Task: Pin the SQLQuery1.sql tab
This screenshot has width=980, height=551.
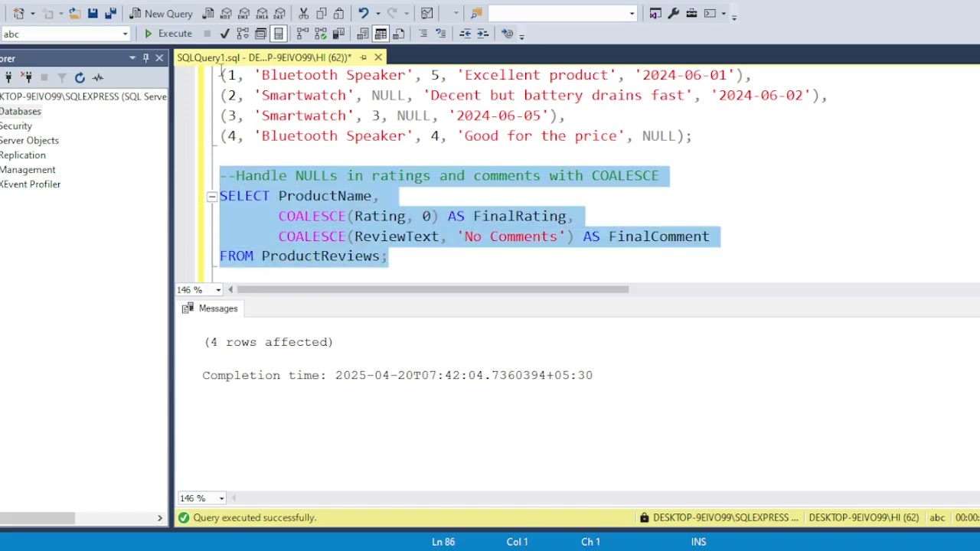Action: point(363,57)
